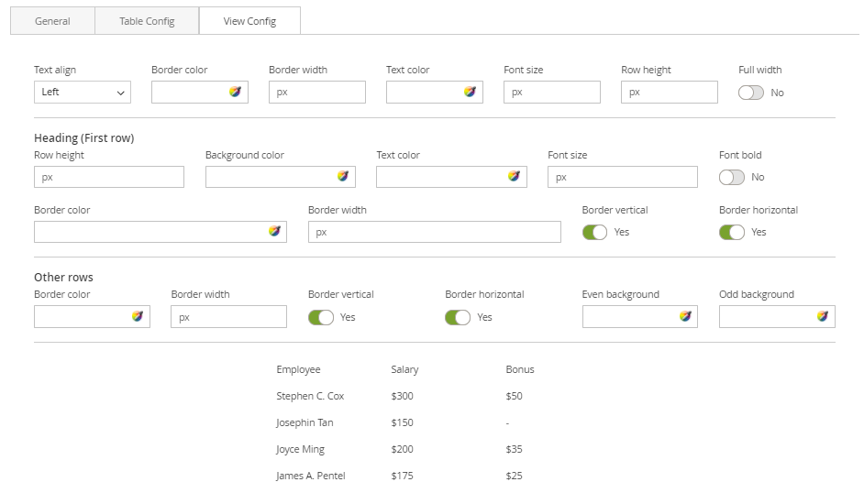Open Heading Text color picker icon
The width and height of the screenshot is (864, 504).
tap(514, 177)
